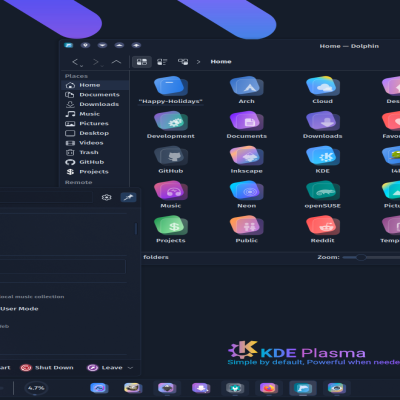Screen dimensions: 400x400
Task: Open launcher configure gear icon
Action: click(x=106, y=197)
